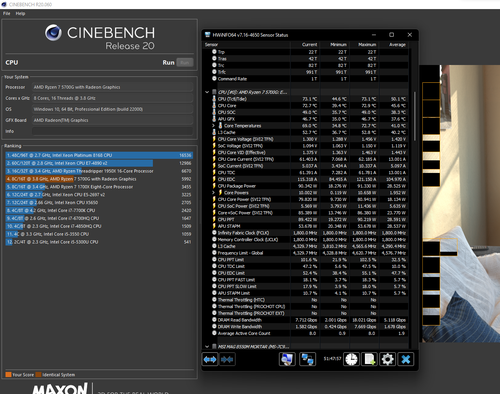Image resolution: width=500 pixels, height=394 pixels.
Task: Select ranking entry AMD Ryzen 7 5700G with Radeon Graphics
Action: point(99,179)
